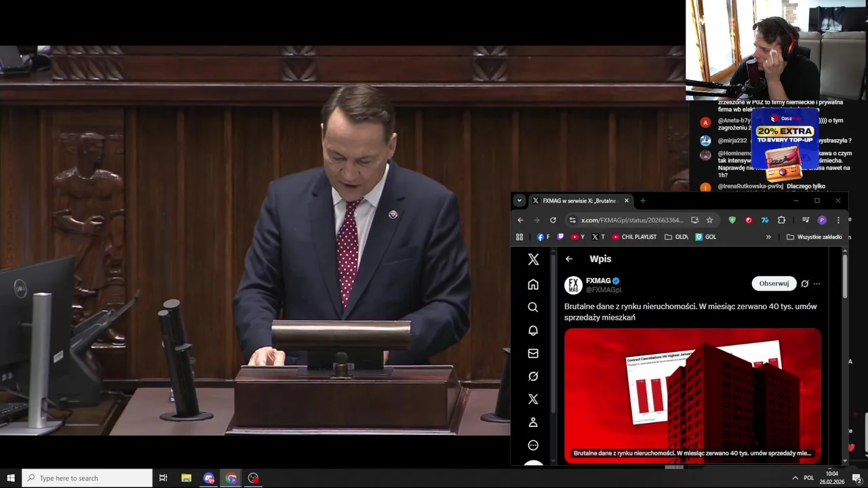Open X bookmark T
Image resolution: width=868 pixels, height=488 pixels.
click(598, 237)
